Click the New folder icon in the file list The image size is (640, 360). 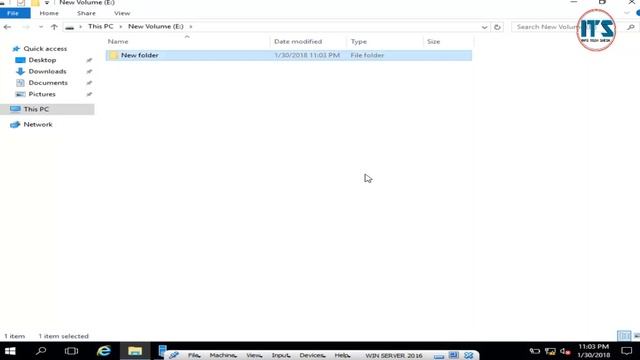point(113,55)
